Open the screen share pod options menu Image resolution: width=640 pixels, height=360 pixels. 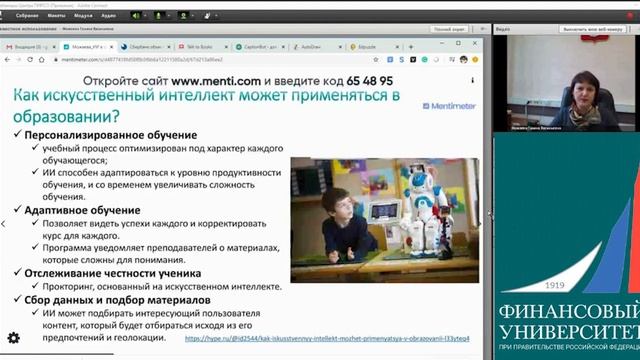click(x=483, y=29)
